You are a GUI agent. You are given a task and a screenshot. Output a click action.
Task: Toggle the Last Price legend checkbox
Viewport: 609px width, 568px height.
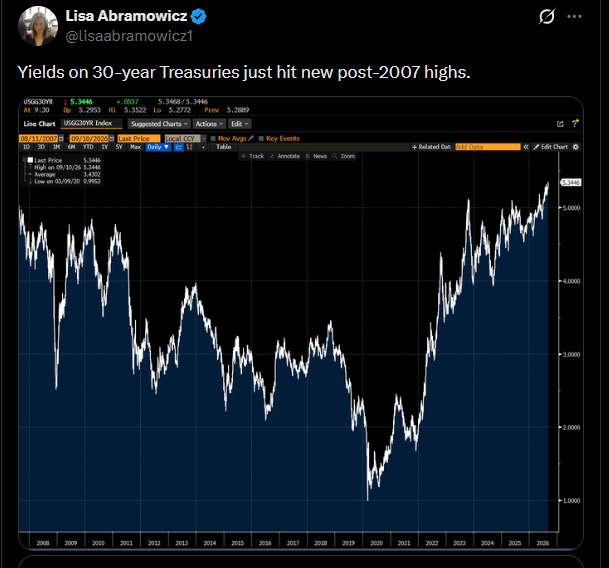[x=30, y=160]
